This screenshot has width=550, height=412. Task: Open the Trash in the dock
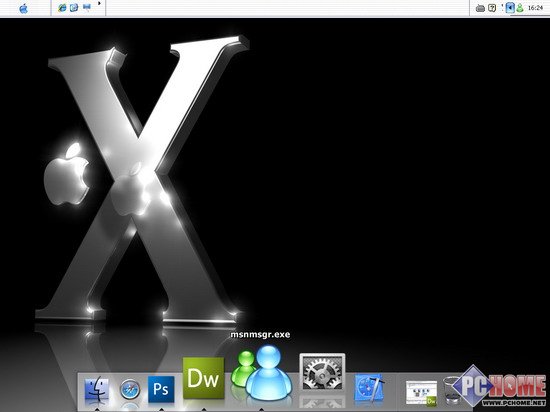(x=452, y=390)
